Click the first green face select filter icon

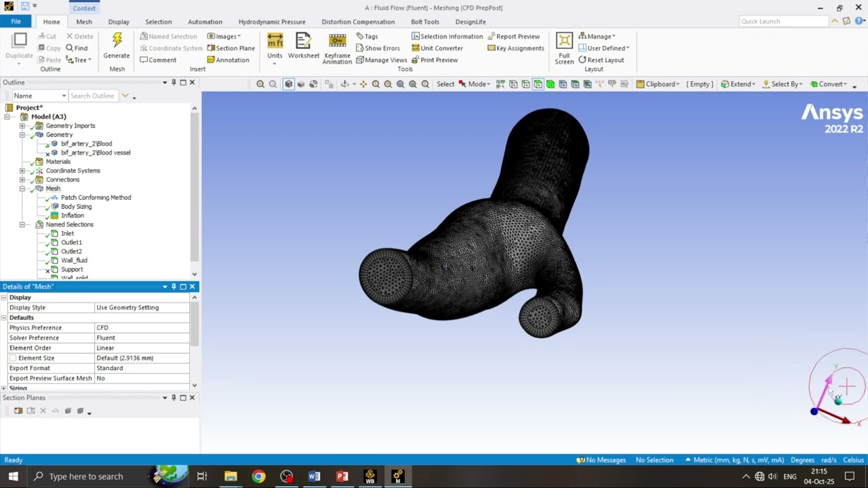[x=538, y=84]
